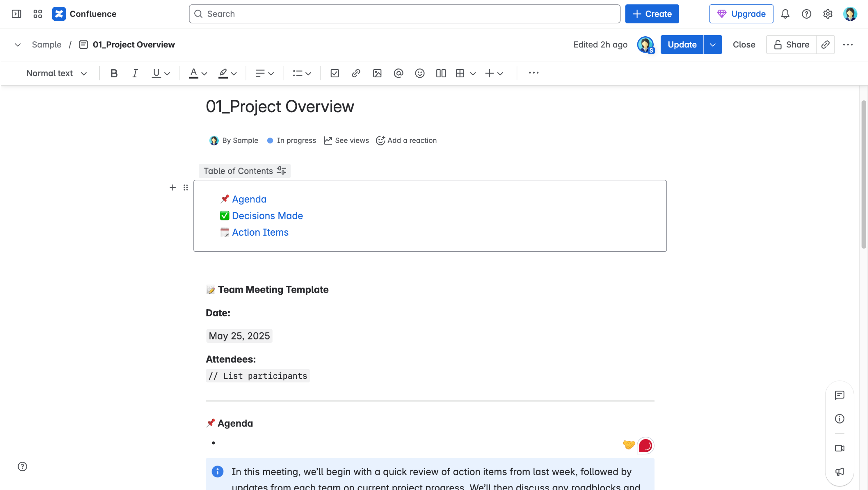The height and width of the screenshot is (490, 868).
Task: Copy page link icon next to Share
Action: point(825,44)
